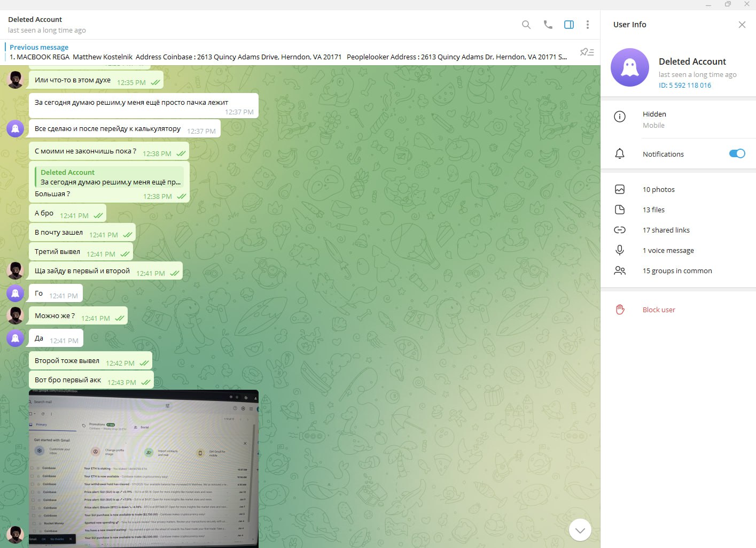The width and height of the screenshot is (756, 548).
Task: Click the shared links chain icon
Action: 620,230
